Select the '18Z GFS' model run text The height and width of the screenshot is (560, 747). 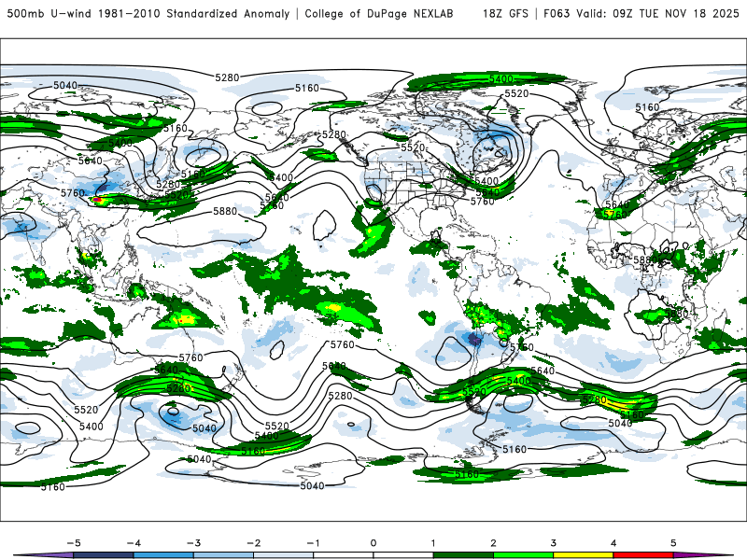(505, 14)
